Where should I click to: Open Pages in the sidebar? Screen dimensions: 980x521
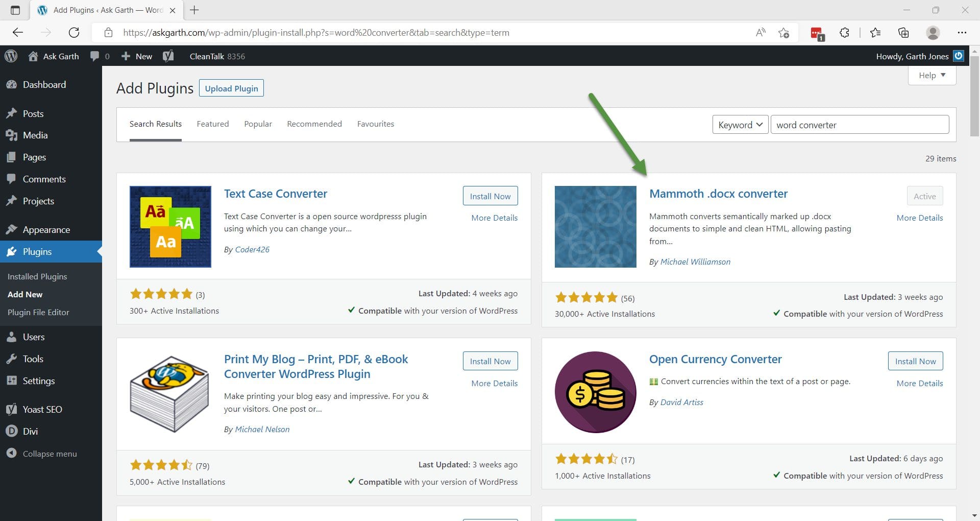point(51,157)
